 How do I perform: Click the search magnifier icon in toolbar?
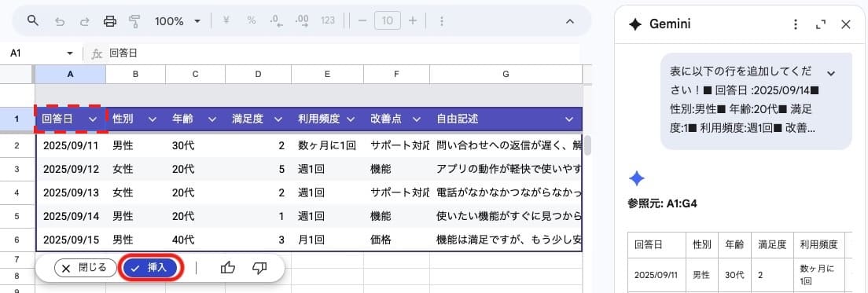[x=33, y=21]
